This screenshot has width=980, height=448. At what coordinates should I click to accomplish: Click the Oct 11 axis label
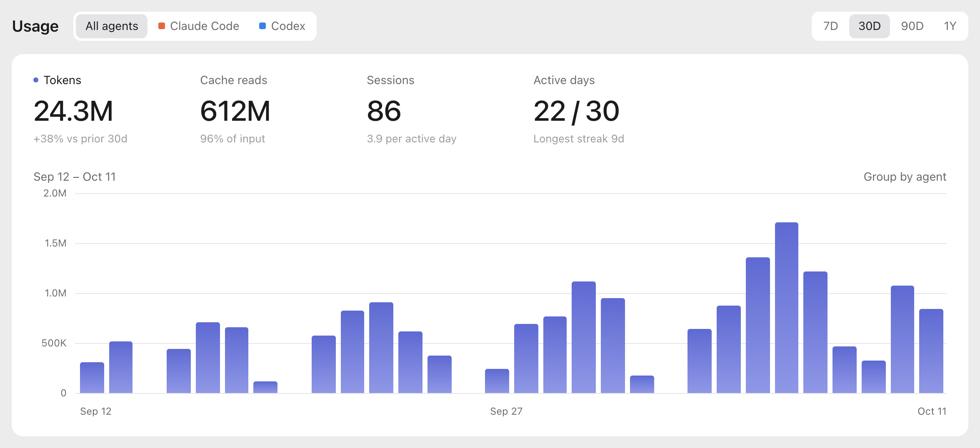932,411
